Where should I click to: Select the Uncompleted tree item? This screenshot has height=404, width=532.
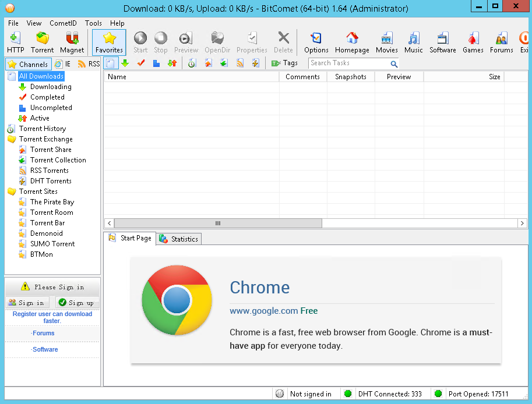click(51, 108)
